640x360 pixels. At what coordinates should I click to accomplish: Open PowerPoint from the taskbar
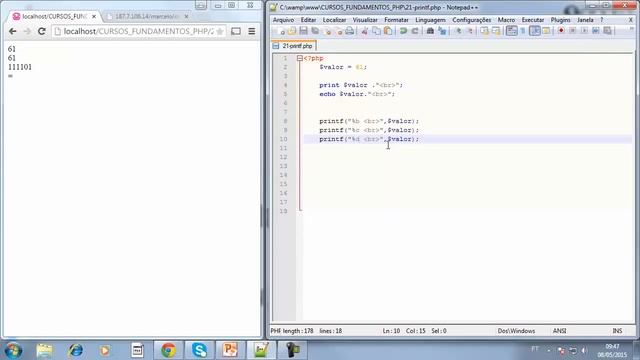pos(230,350)
